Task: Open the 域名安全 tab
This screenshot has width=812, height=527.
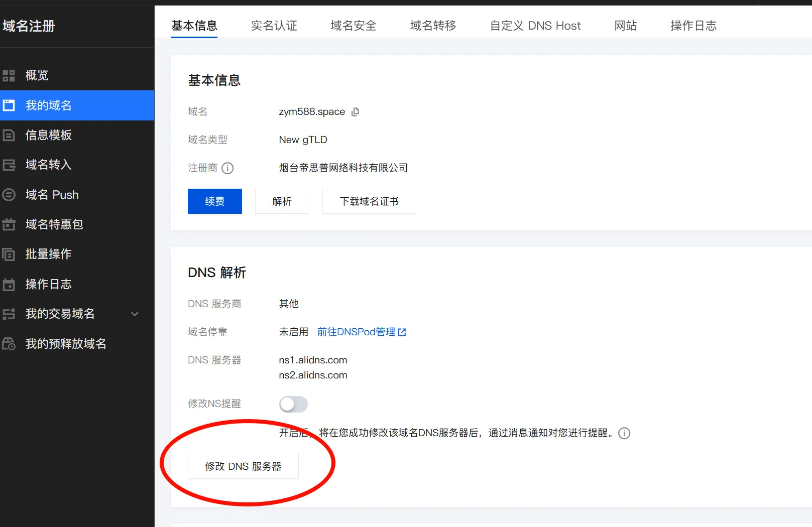Action: point(353,26)
